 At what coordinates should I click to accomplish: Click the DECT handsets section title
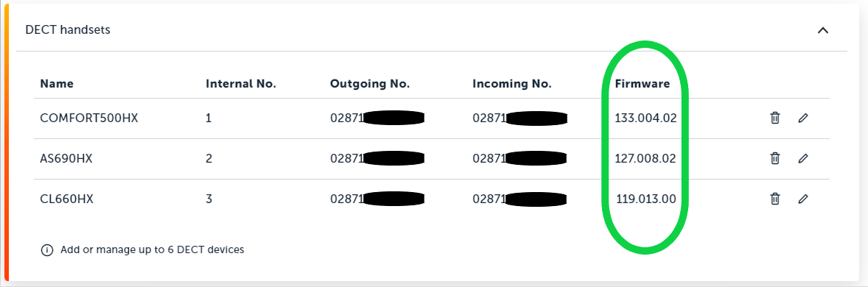coord(68,30)
